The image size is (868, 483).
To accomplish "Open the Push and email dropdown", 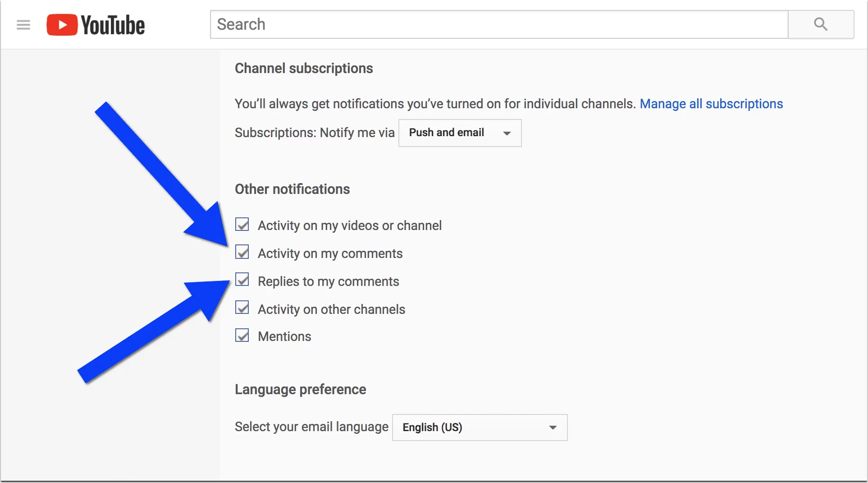I will [x=460, y=133].
